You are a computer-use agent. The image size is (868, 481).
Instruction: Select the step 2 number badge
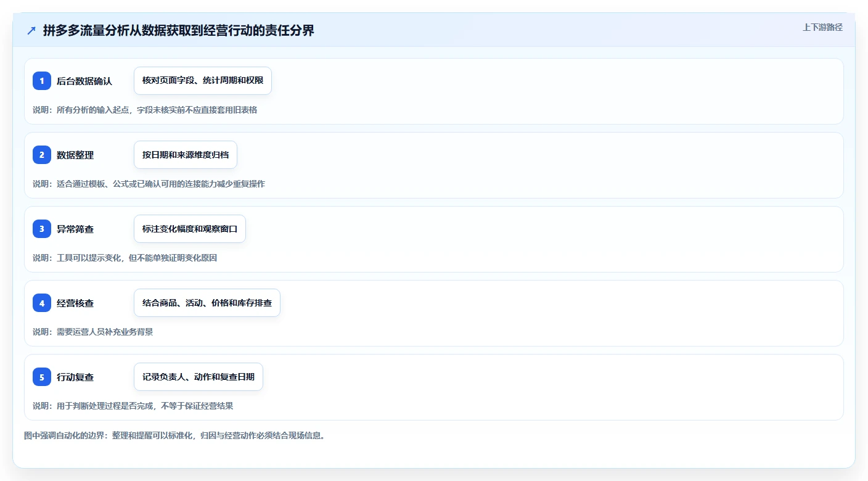tap(42, 155)
